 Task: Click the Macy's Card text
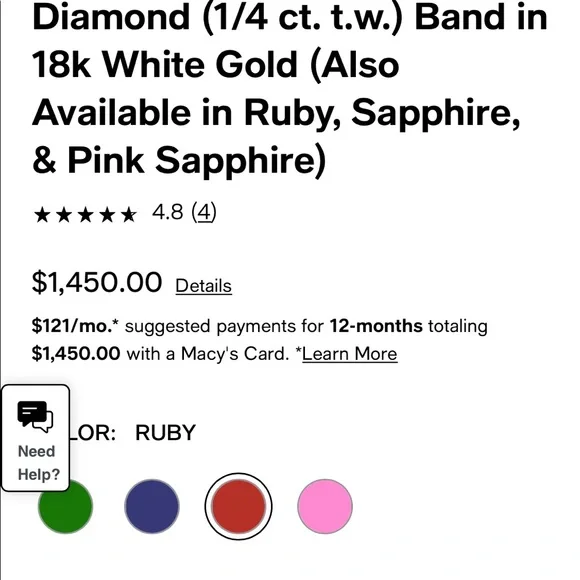(x=235, y=354)
